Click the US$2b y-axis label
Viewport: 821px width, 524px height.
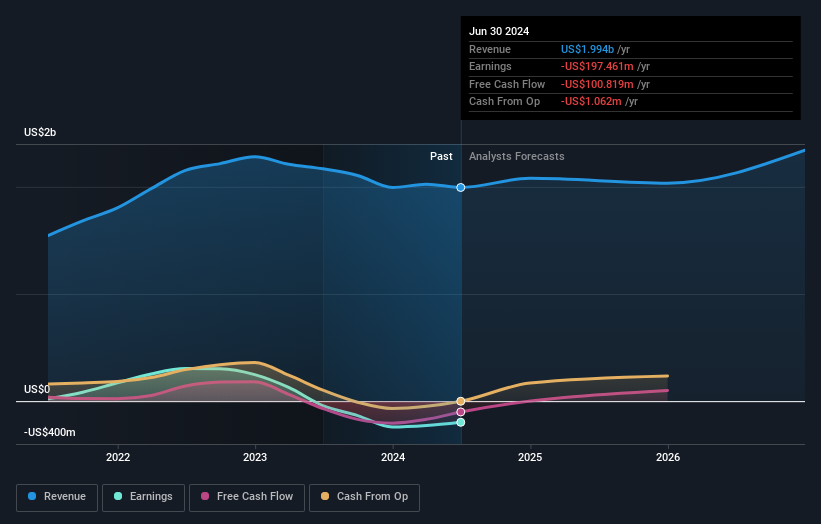click(x=40, y=132)
